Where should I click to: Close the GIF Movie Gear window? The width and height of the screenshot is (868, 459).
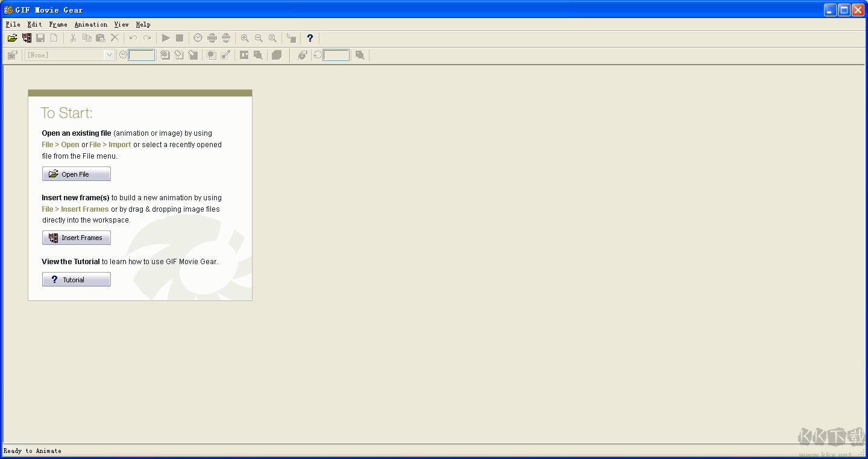pyautogui.click(x=858, y=10)
